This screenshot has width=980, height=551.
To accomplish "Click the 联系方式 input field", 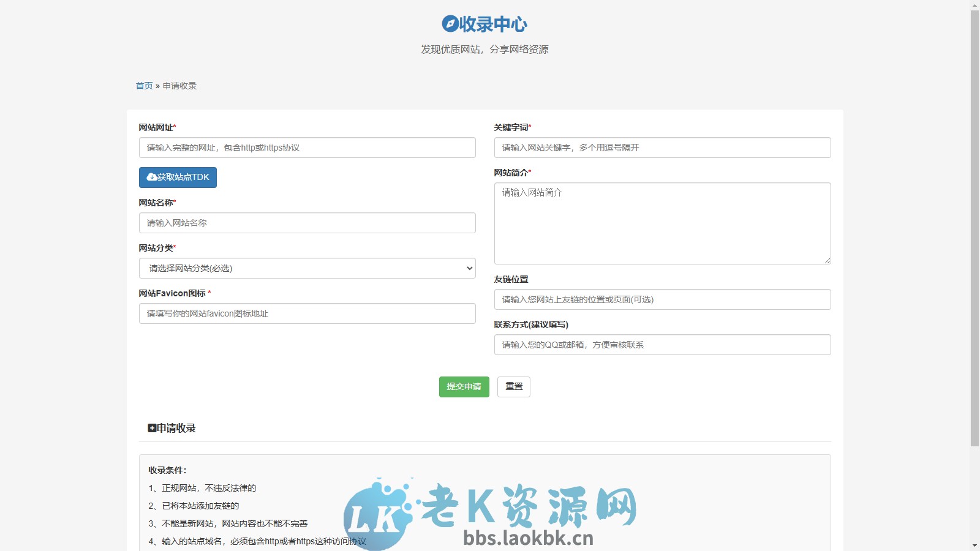I will 662,345.
